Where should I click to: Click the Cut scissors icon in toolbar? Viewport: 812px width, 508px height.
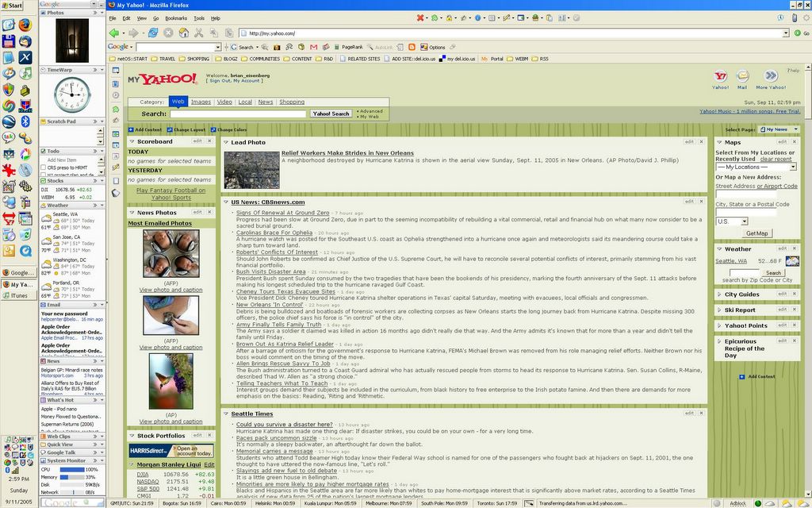[x=198, y=33]
